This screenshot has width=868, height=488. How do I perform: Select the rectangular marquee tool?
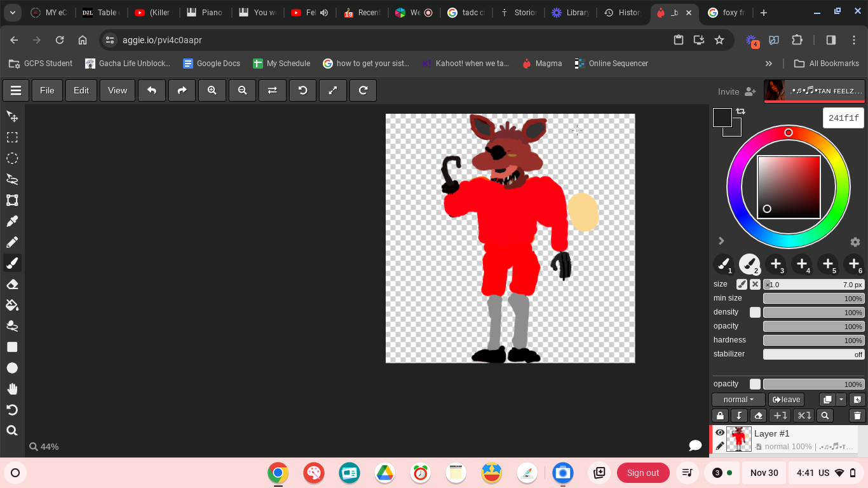click(12, 137)
